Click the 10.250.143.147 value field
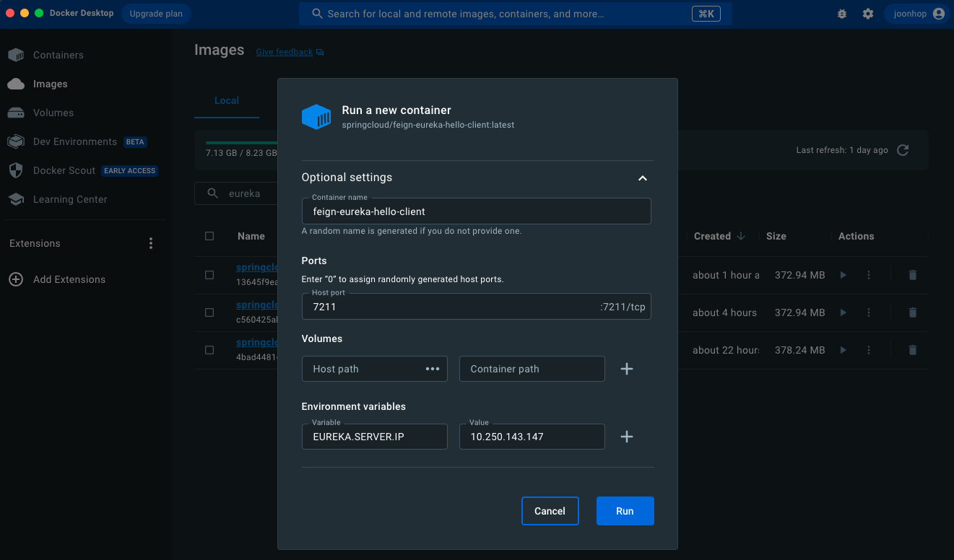The width and height of the screenshot is (954, 560). pyautogui.click(x=532, y=437)
